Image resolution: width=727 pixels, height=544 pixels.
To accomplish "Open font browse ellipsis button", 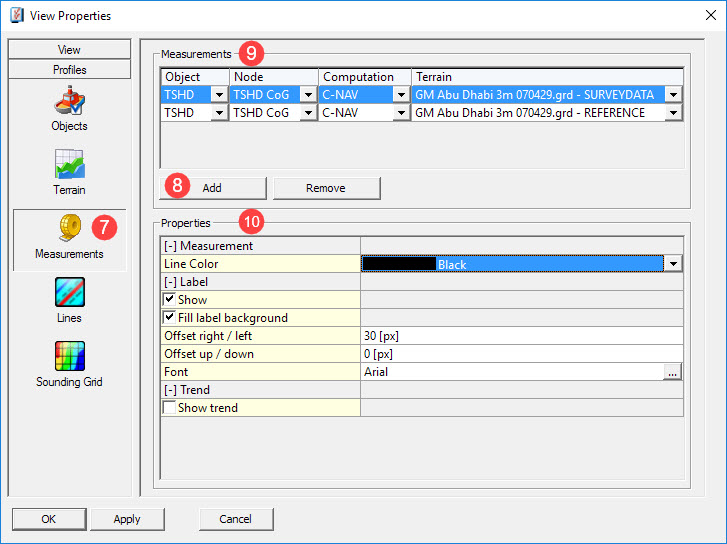I will (x=673, y=372).
